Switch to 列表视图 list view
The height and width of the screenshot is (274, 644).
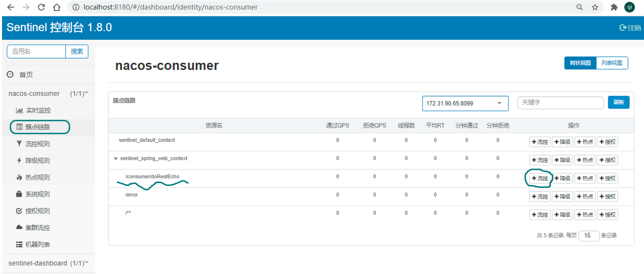click(612, 63)
